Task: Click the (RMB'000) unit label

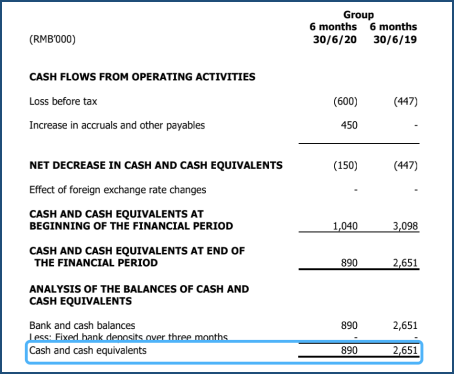Action: (x=52, y=39)
